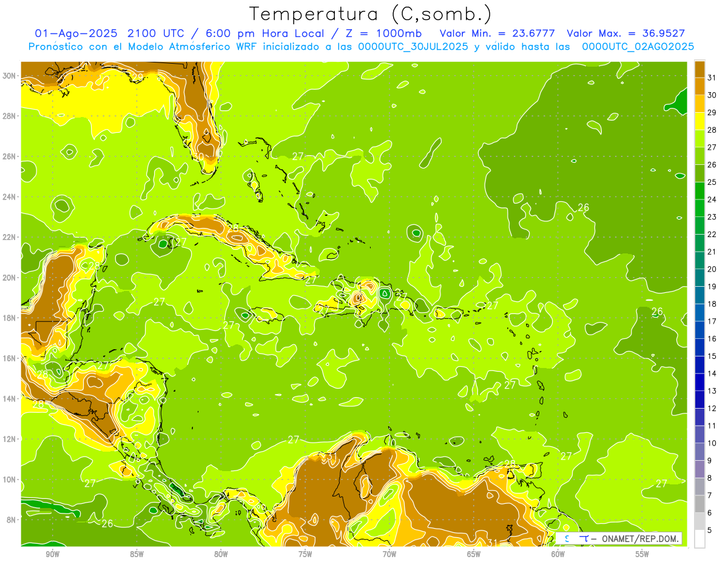Image resolution: width=728 pixels, height=562 pixels.
Task: Click the white legend swatch below 5
Action: (699, 538)
